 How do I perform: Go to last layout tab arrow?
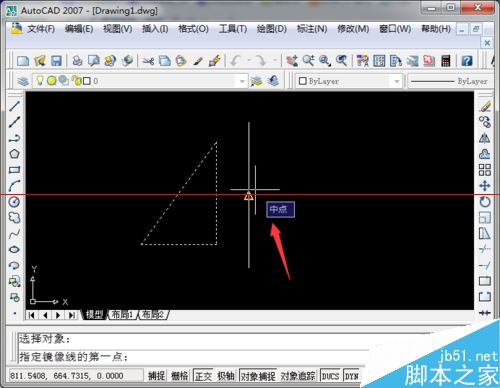(x=71, y=315)
